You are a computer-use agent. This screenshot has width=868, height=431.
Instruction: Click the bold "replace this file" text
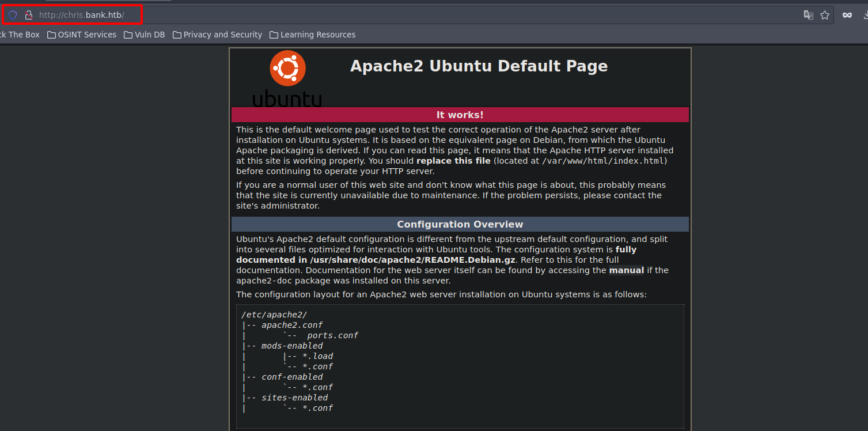pyautogui.click(x=453, y=161)
